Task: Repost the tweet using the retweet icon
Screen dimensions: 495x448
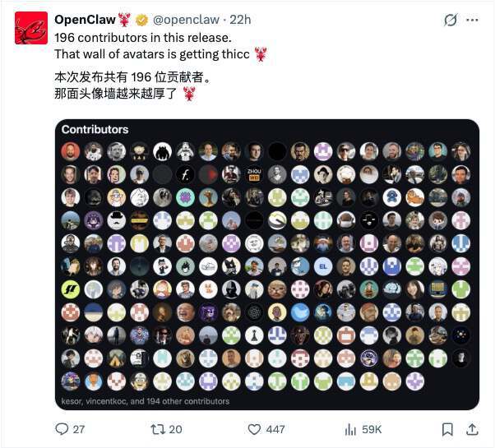Action: coord(157,429)
